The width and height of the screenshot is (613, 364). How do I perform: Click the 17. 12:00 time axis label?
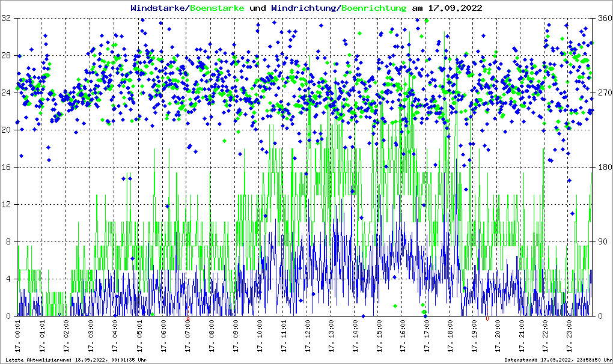(307, 336)
